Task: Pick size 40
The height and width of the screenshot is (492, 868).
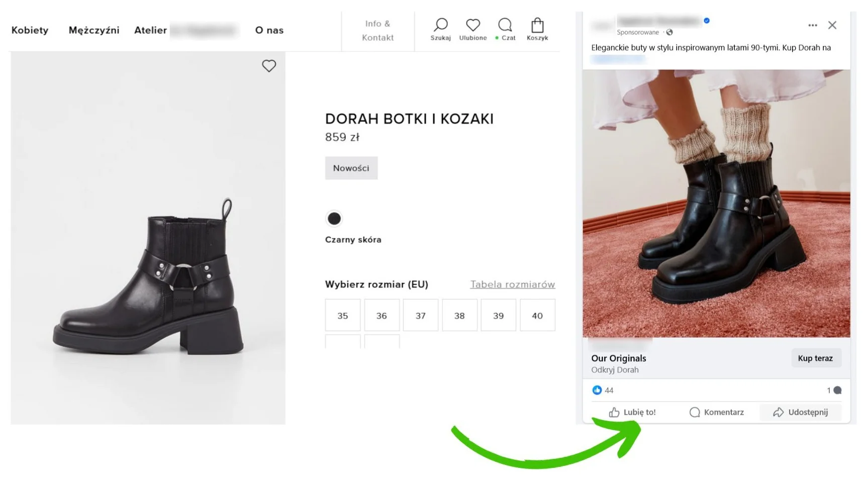Action: [537, 316]
